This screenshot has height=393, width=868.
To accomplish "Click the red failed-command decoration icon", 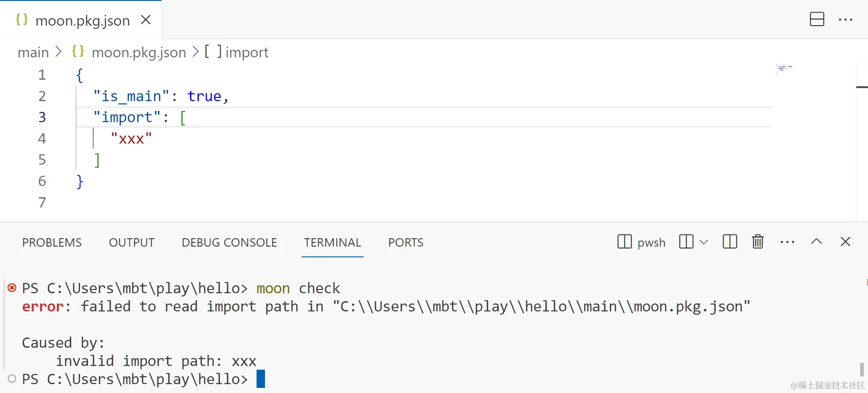I will (12, 288).
